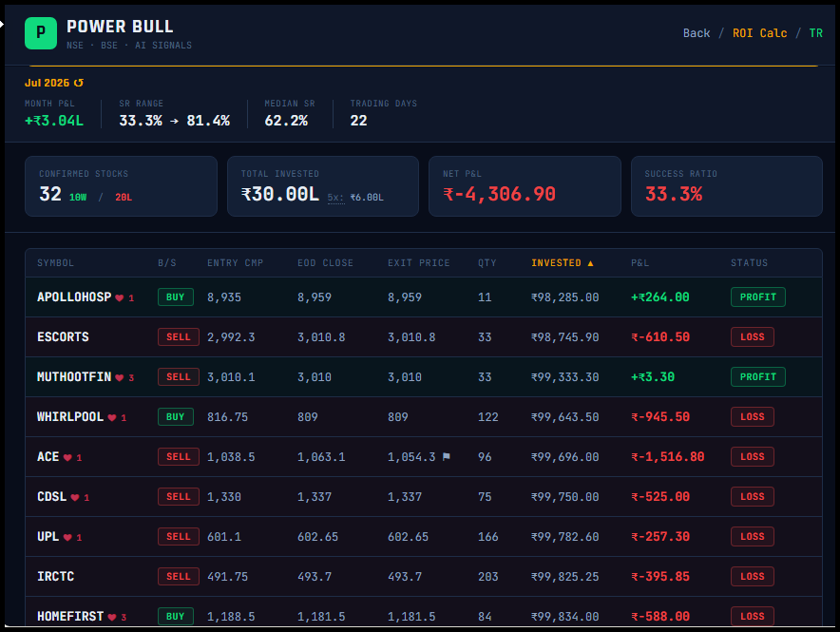Click the heart icon next to MUTHOOTFIN
Image resolution: width=840 pixels, height=632 pixels.
pyautogui.click(x=119, y=377)
